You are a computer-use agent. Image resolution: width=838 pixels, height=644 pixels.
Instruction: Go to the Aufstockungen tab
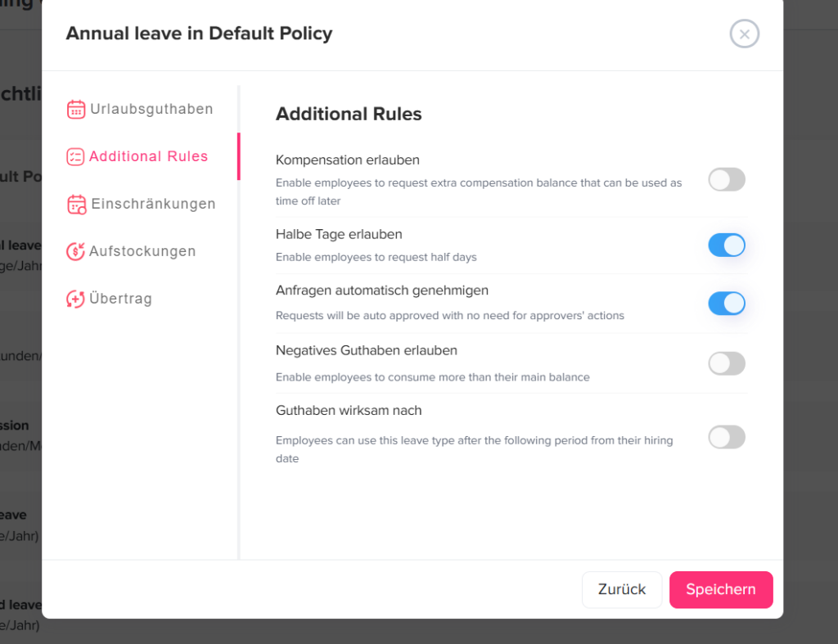(x=142, y=252)
